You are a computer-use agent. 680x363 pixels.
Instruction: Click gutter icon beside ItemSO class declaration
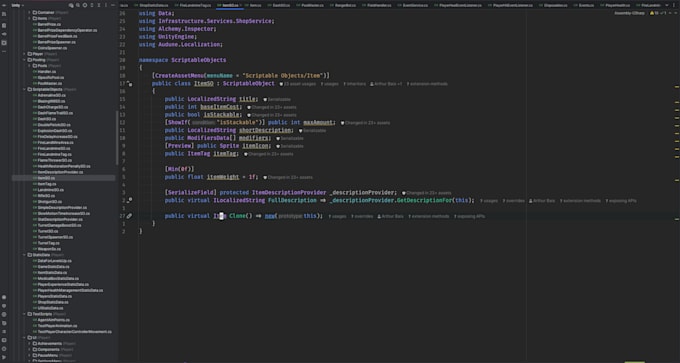pos(130,84)
